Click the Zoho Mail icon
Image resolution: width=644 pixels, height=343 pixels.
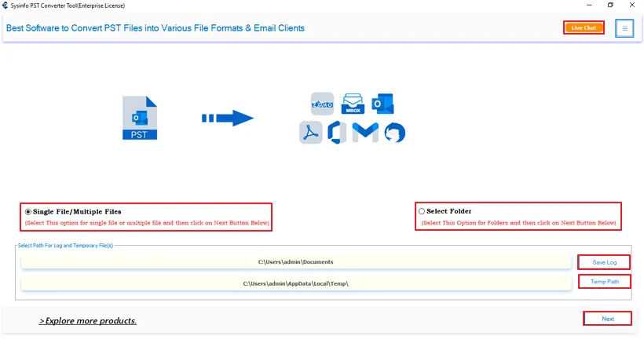(x=323, y=104)
